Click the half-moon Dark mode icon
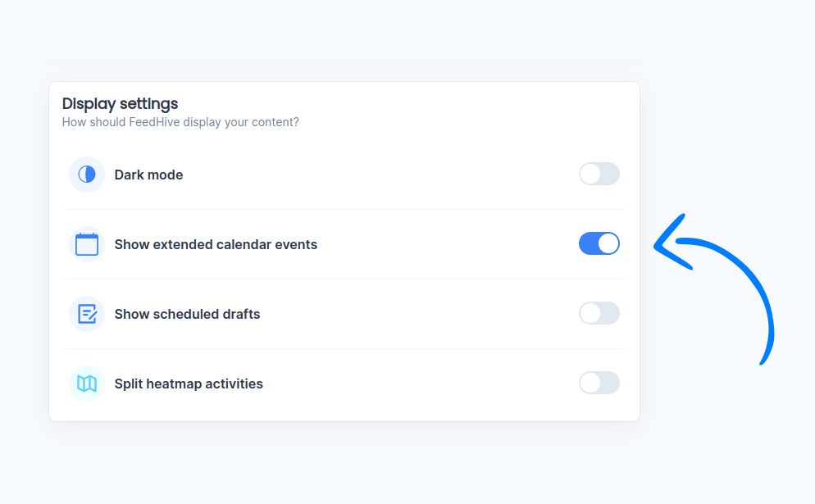This screenshot has height=504, width=815. 87,175
